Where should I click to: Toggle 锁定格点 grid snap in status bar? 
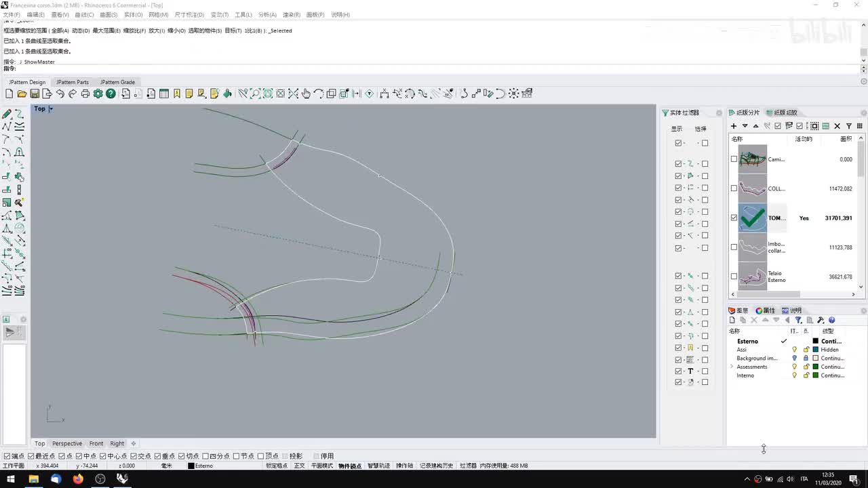[277, 466]
